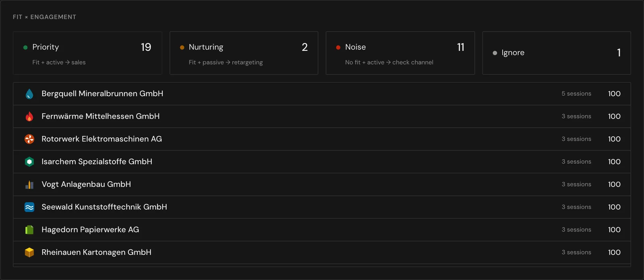This screenshot has width=644, height=280.
Task: Click the green Priority status dot
Action: click(25, 48)
